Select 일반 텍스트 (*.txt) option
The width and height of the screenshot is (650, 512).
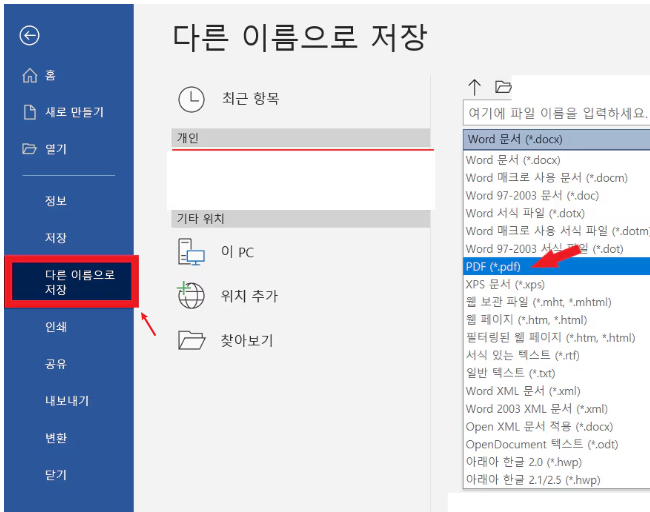click(x=556, y=373)
